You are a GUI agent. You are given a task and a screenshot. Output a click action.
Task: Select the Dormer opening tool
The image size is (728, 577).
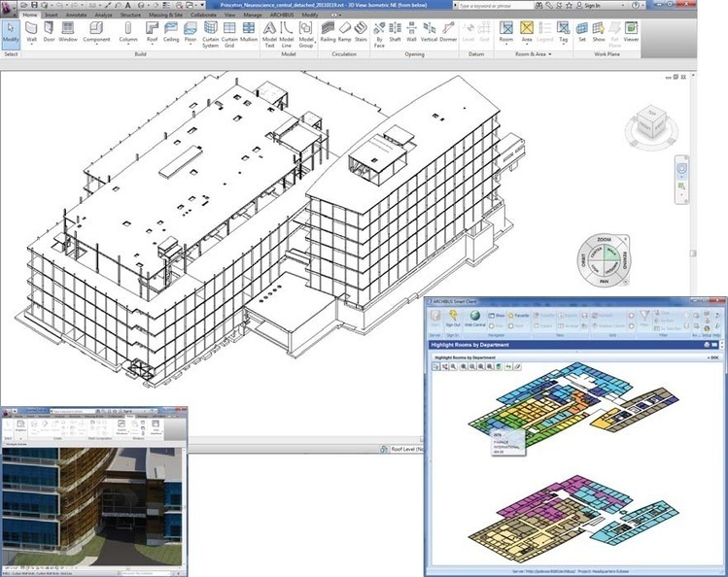(x=448, y=32)
